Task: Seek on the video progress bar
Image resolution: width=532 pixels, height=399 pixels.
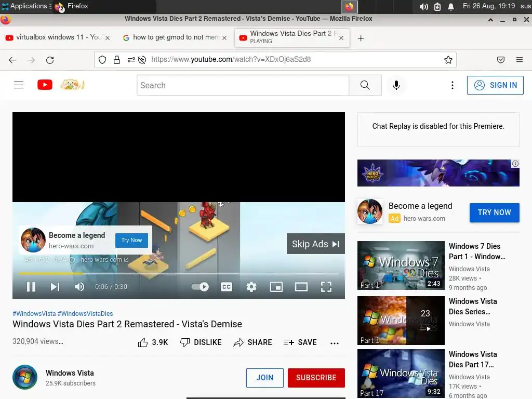Action: (179, 273)
